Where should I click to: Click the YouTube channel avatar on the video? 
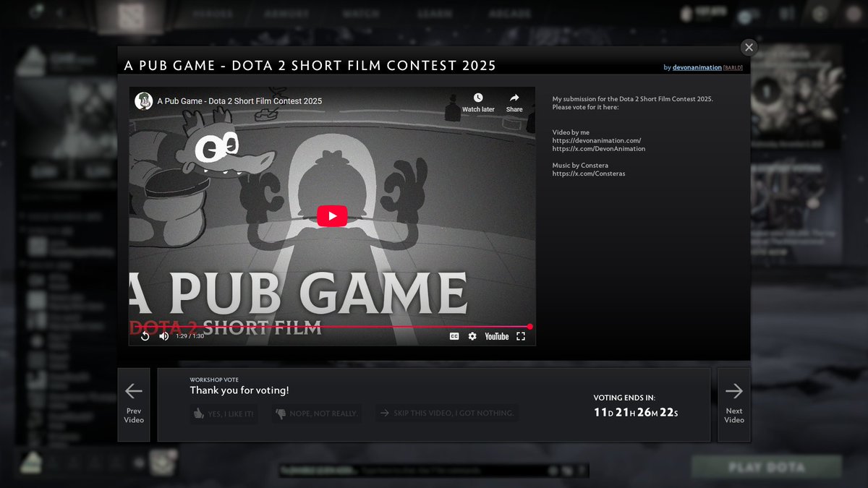143,100
